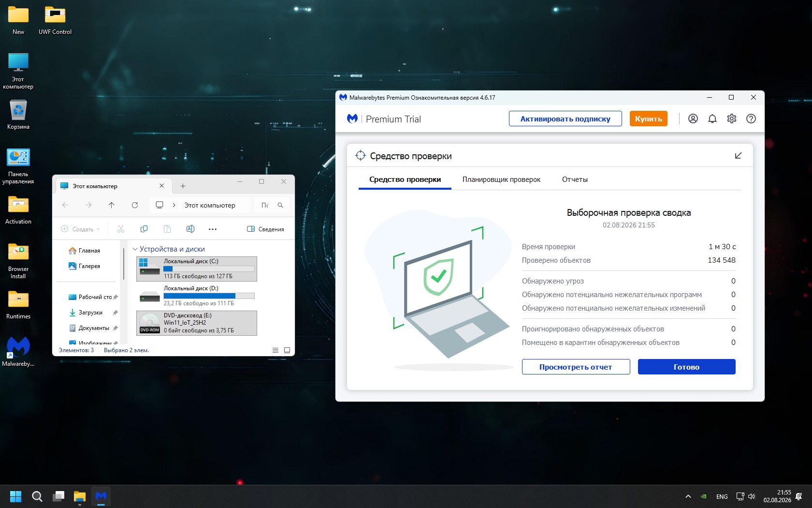
Task: Click File Explorer taskbar icon
Action: tap(80, 496)
